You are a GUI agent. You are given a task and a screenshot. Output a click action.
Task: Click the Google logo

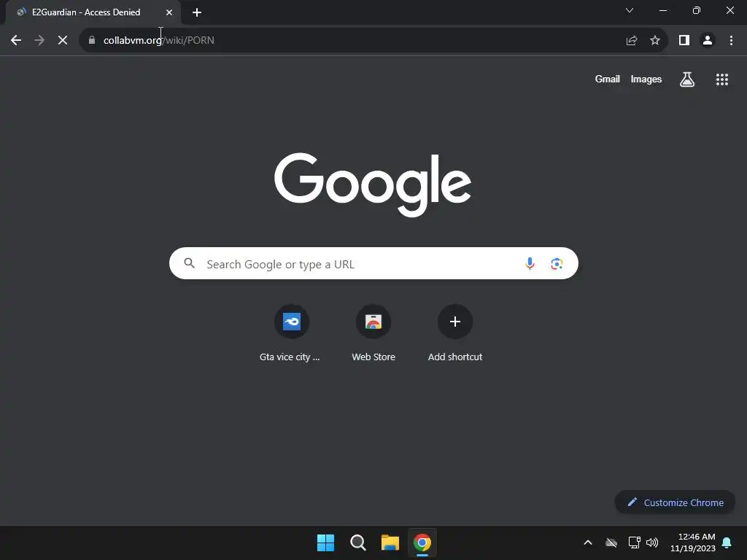(373, 184)
